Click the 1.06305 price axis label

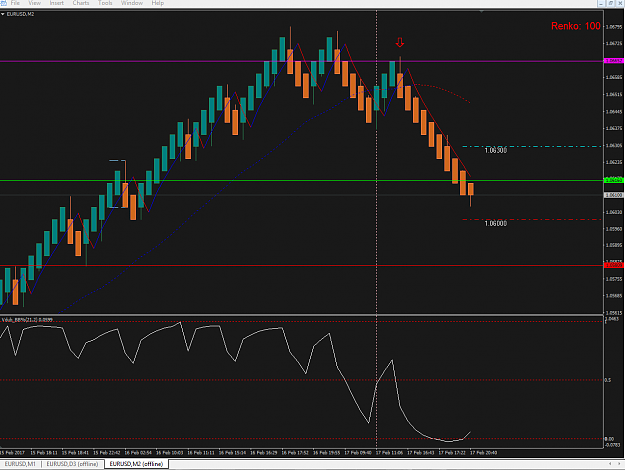(x=614, y=146)
